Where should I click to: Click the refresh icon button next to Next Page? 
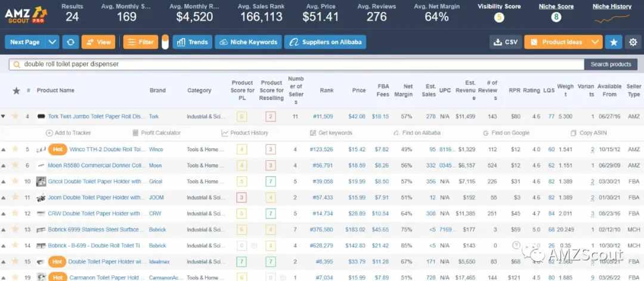(x=70, y=42)
